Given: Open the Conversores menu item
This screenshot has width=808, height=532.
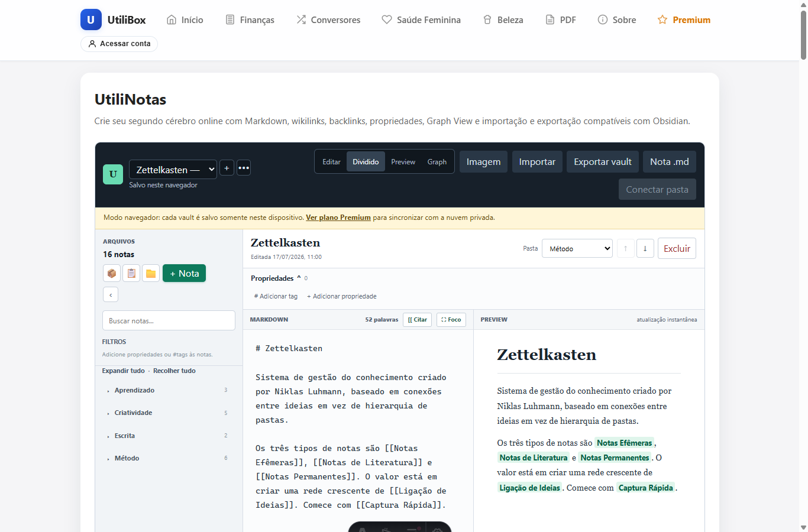Looking at the screenshot, I should coord(328,20).
